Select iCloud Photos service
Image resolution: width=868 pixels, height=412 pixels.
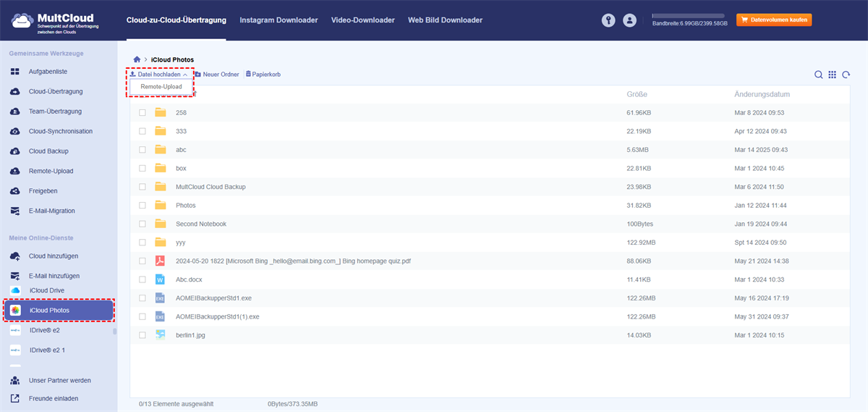click(59, 311)
